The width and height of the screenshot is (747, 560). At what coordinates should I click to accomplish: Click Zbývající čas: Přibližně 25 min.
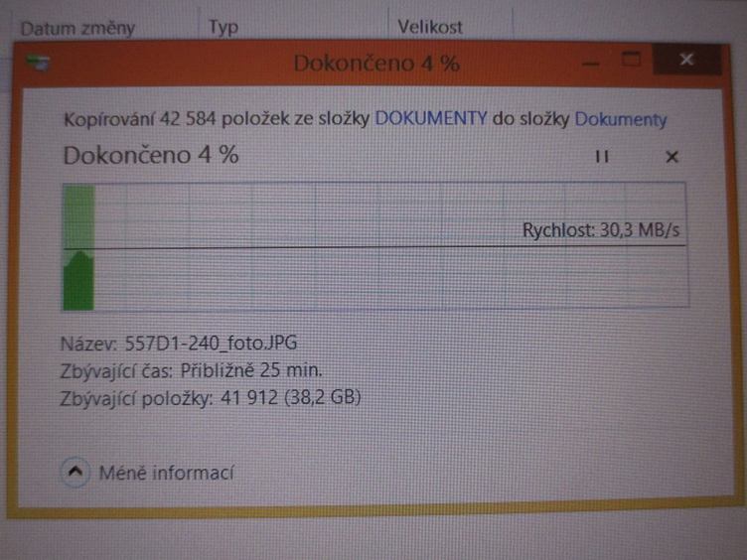tap(192, 370)
